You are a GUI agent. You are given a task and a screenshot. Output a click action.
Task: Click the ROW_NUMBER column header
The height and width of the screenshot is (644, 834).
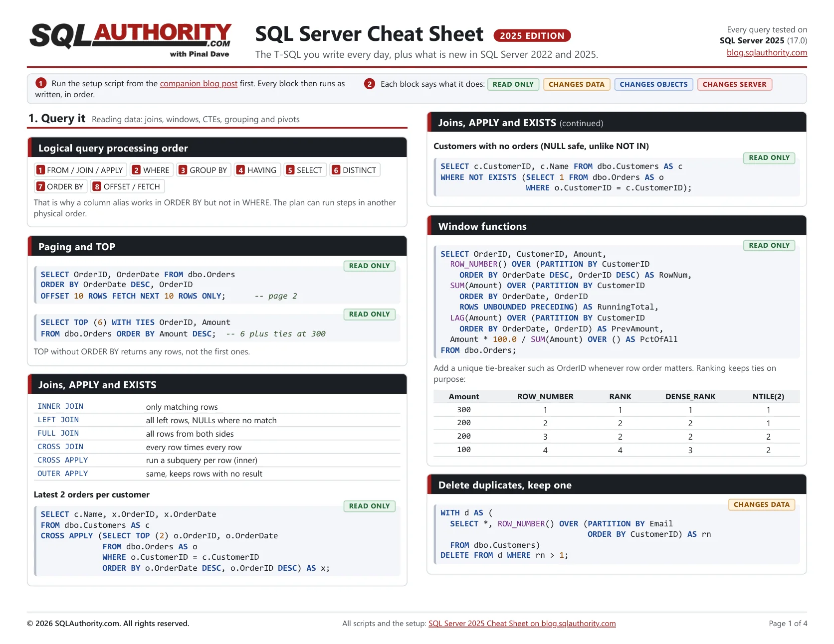pos(545,396)
